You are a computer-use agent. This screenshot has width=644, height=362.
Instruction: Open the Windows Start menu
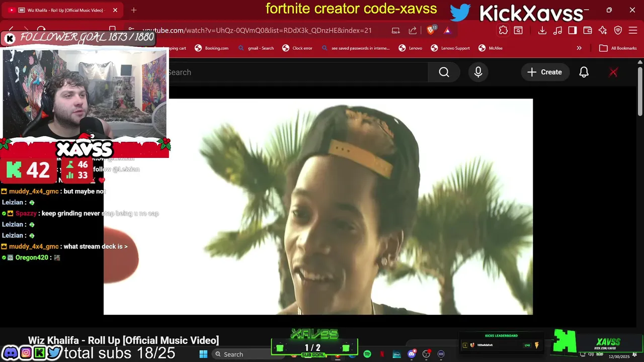click(x=203, y=354)
